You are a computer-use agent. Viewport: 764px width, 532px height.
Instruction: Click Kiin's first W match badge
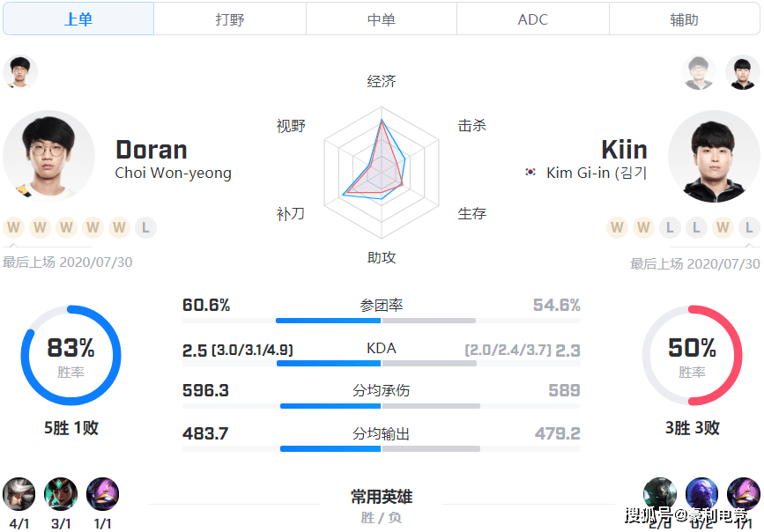coord(617,228)
